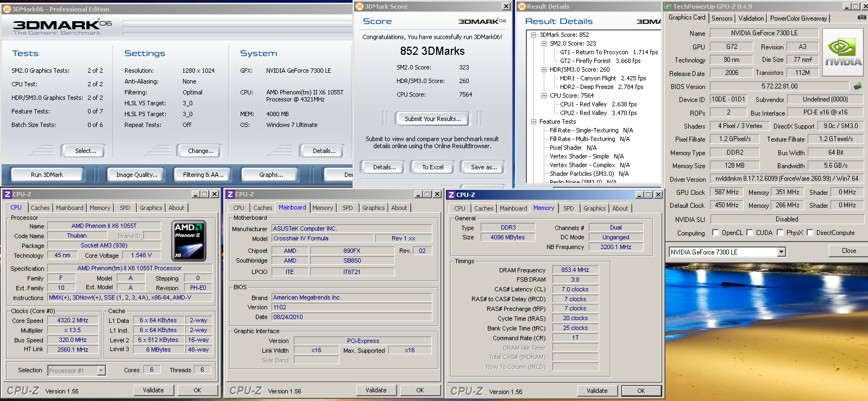
Task: Open Caches tab in the CPU tab window
Action: point(40,208)
